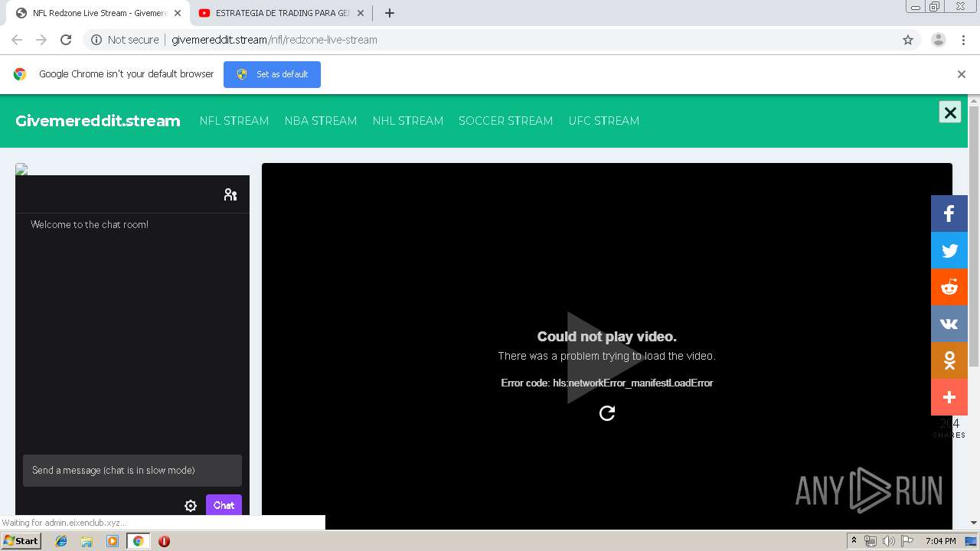Open red stop-sign taskbar icon
The height and width of the screenshot is (551, 980).
coord(164,541)
